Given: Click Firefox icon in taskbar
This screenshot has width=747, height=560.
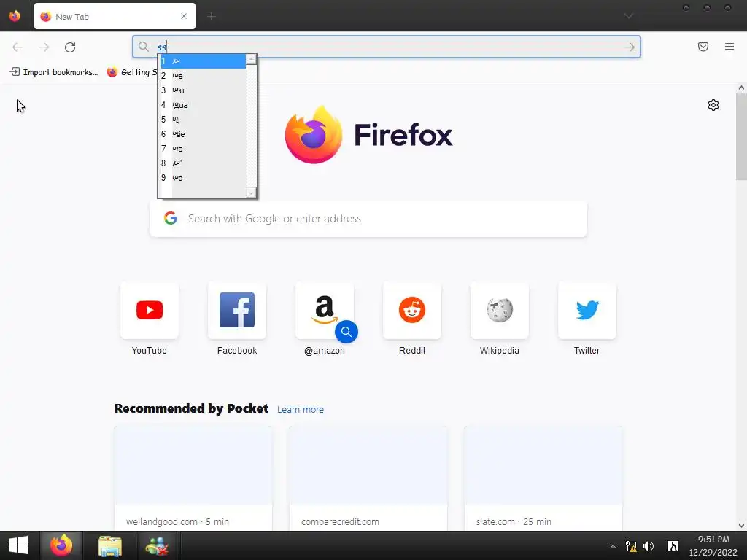Looking at the screenshot, I should point(61,545).
